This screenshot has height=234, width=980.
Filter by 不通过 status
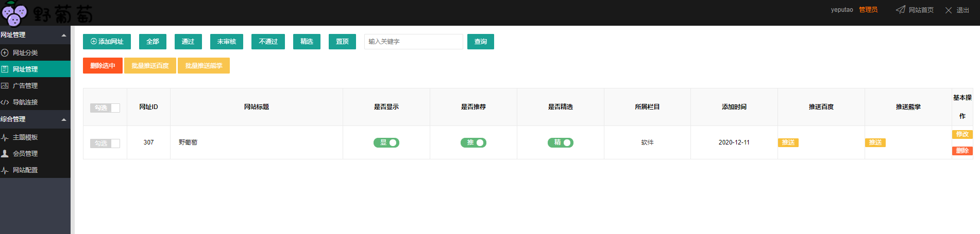click(268, 42)
